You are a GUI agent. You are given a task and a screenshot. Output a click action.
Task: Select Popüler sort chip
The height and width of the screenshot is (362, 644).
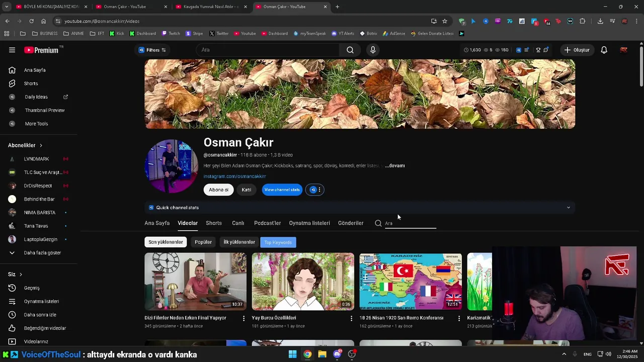203,242
